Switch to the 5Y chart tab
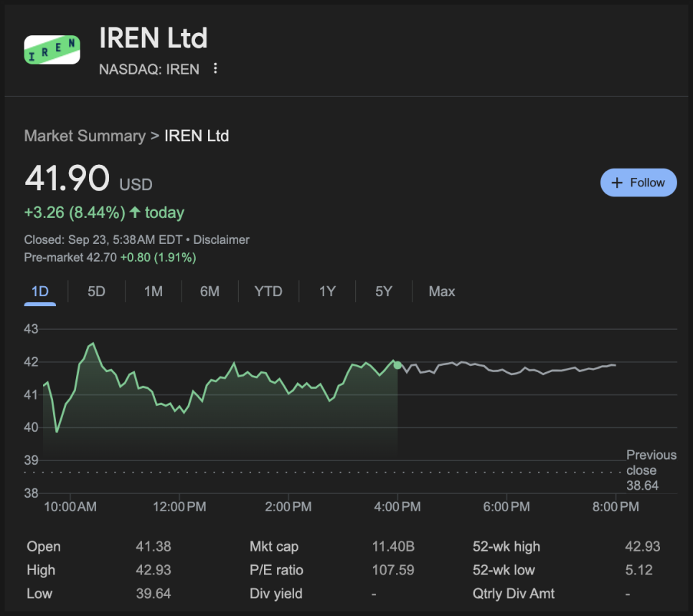693x616 pixels. click(384, 292)
